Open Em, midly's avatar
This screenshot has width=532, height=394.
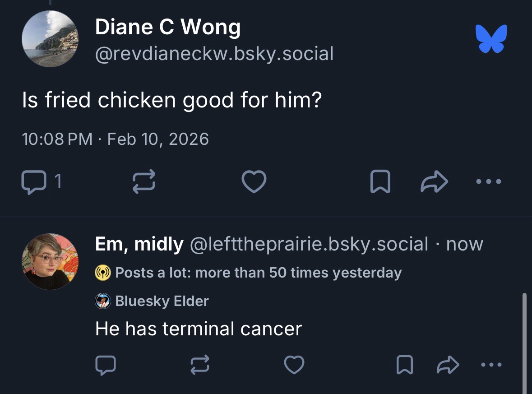click(50, 261)
